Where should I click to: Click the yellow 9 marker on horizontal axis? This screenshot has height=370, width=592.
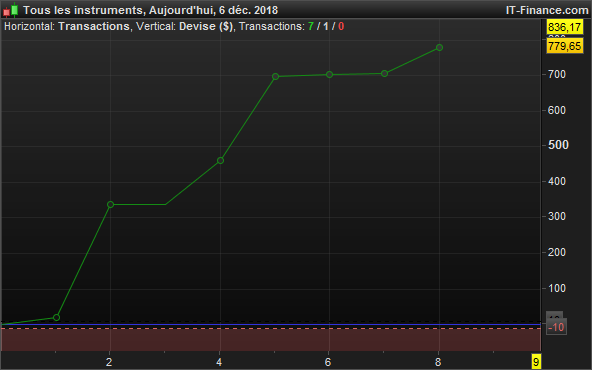[536, 361]
